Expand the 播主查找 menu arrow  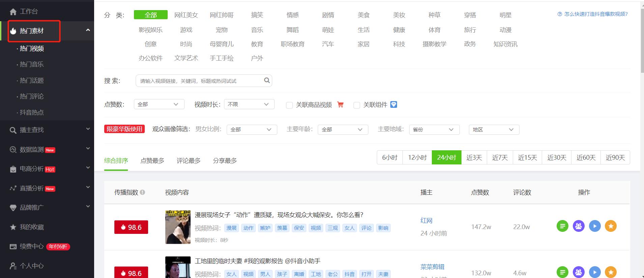pos(88,129)
